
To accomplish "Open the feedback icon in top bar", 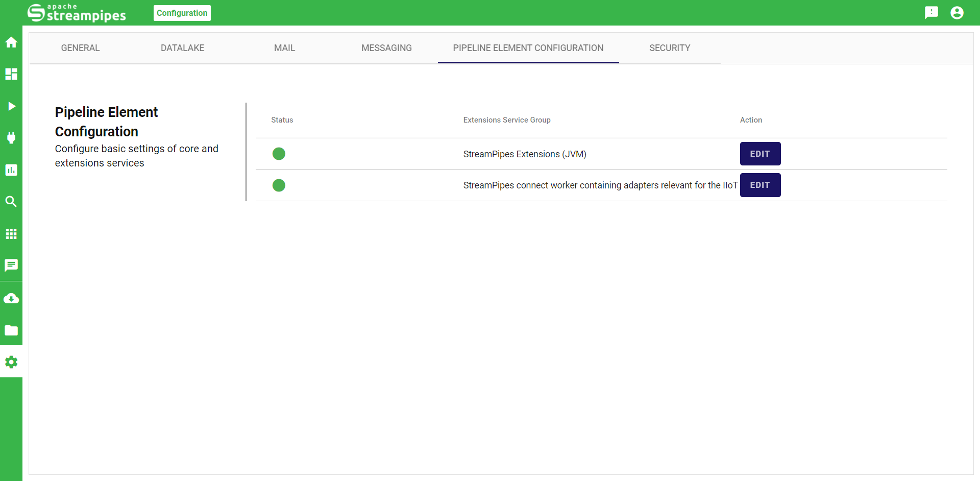I will click(x=931, y=13).
